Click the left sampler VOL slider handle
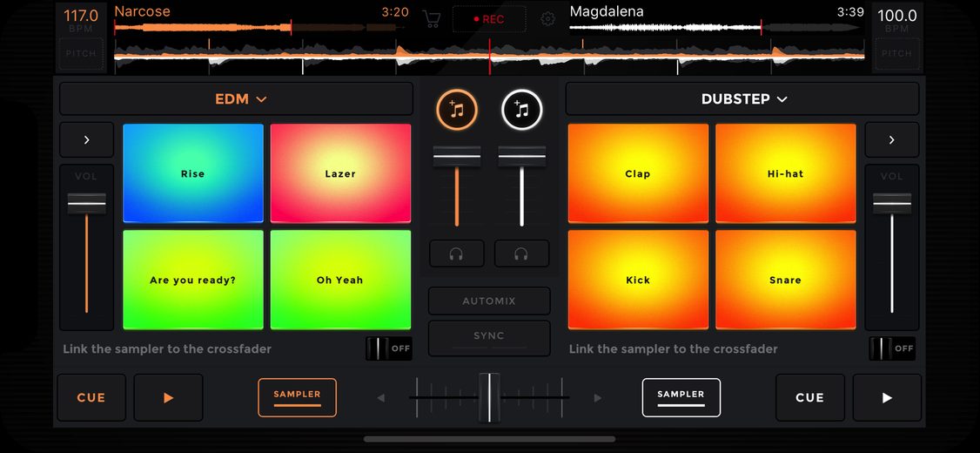This screenshot has width=980, height=453. [86, 203]
